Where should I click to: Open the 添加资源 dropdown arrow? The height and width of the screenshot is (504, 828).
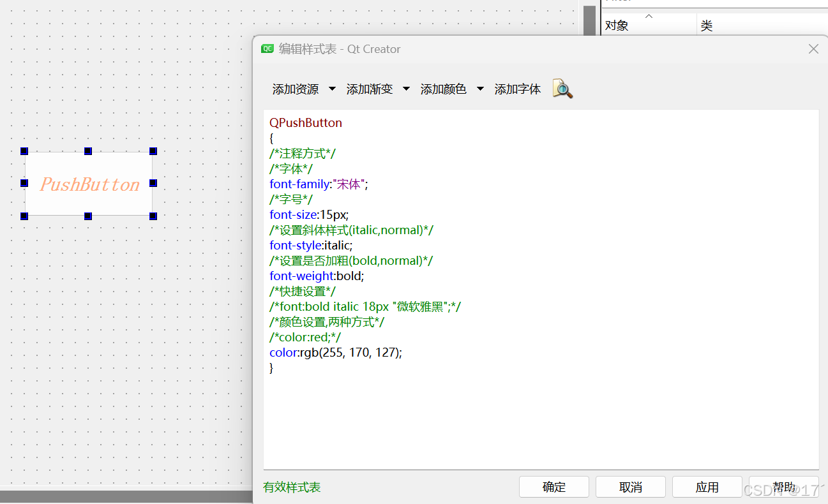(x=332, y=89)
